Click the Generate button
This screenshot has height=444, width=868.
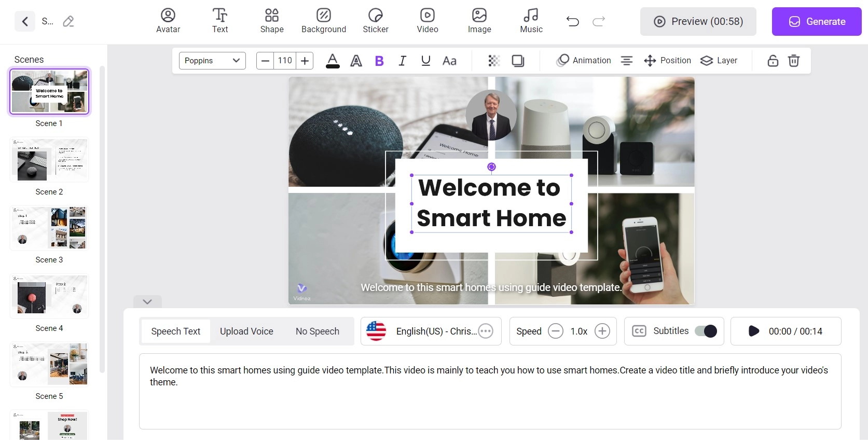click(x=817, y=21)
